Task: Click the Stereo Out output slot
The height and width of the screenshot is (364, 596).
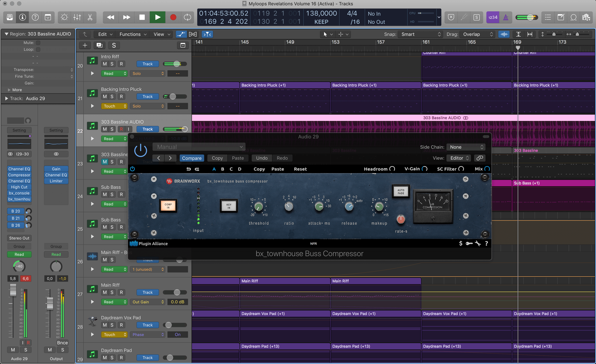Action: (19, 238)
